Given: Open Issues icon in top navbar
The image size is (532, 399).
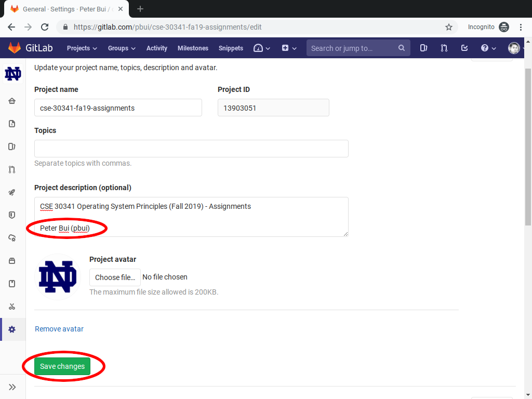Looking at the screenshot, I should click(x=423, y=48).
